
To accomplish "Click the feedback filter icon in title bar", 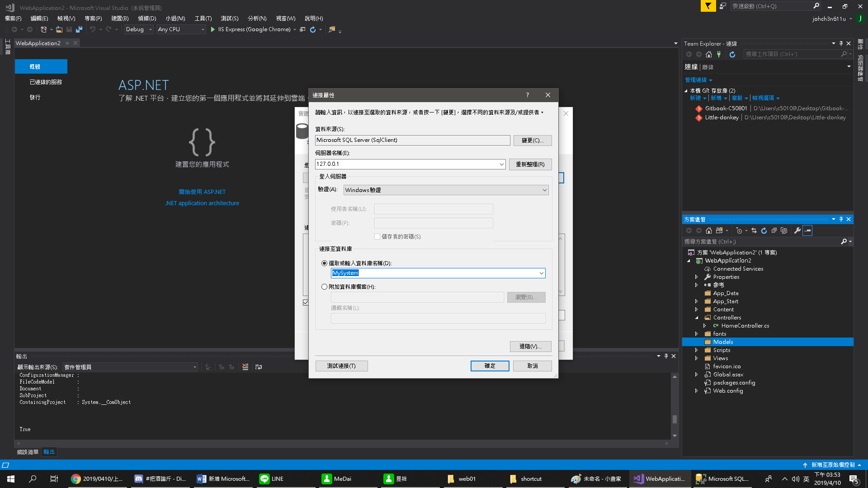I will click(708, 6).
